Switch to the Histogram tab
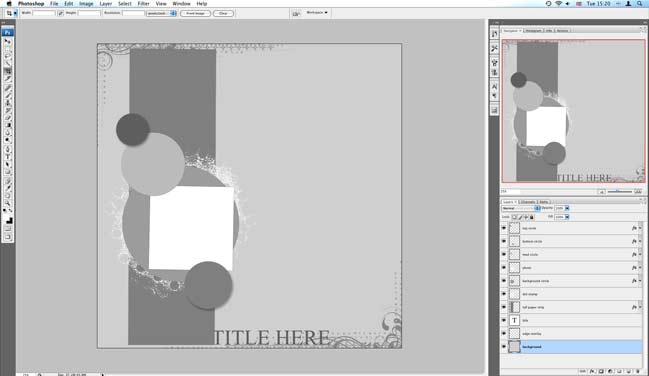 (x=533, y=31)
